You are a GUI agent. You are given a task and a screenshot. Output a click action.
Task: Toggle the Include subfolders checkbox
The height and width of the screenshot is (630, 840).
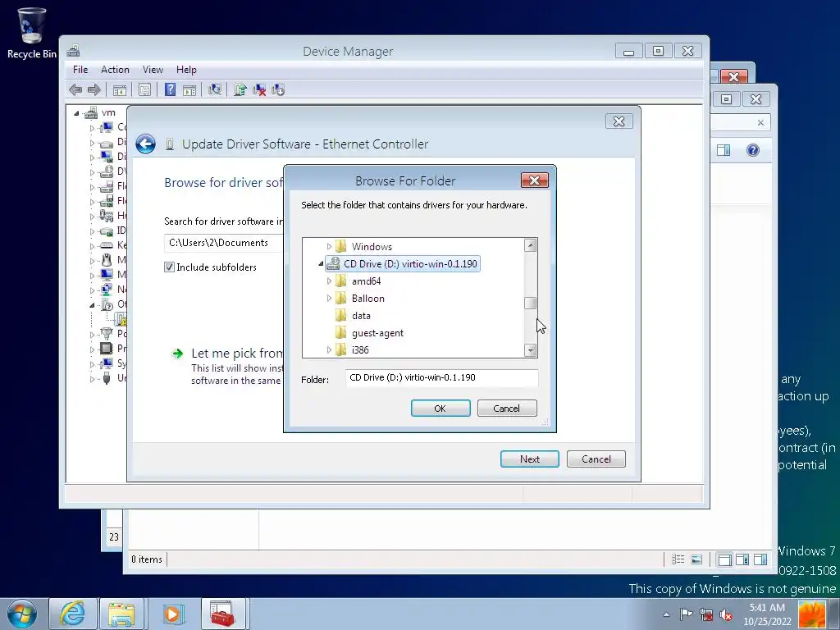[169, 267]
